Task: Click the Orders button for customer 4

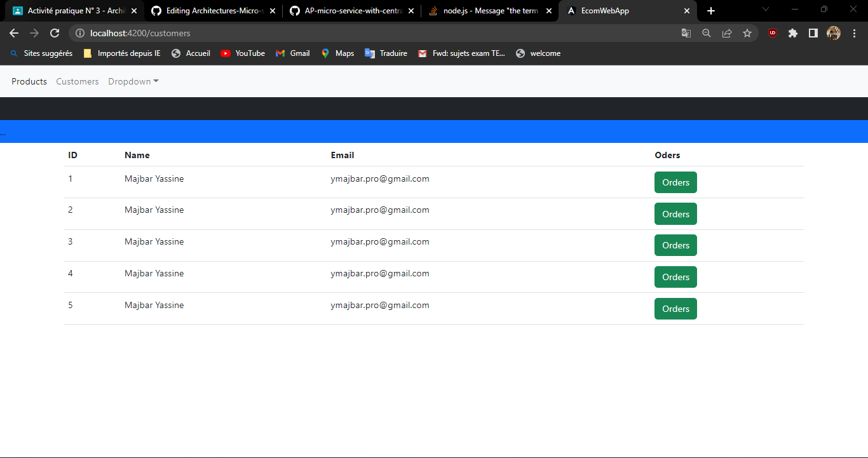Action: tap(675, 277)
